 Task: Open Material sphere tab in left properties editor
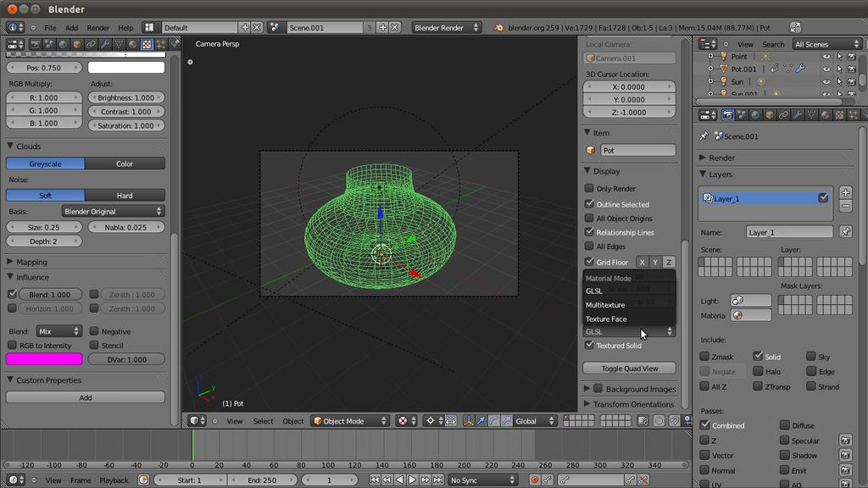pos(133,44)
